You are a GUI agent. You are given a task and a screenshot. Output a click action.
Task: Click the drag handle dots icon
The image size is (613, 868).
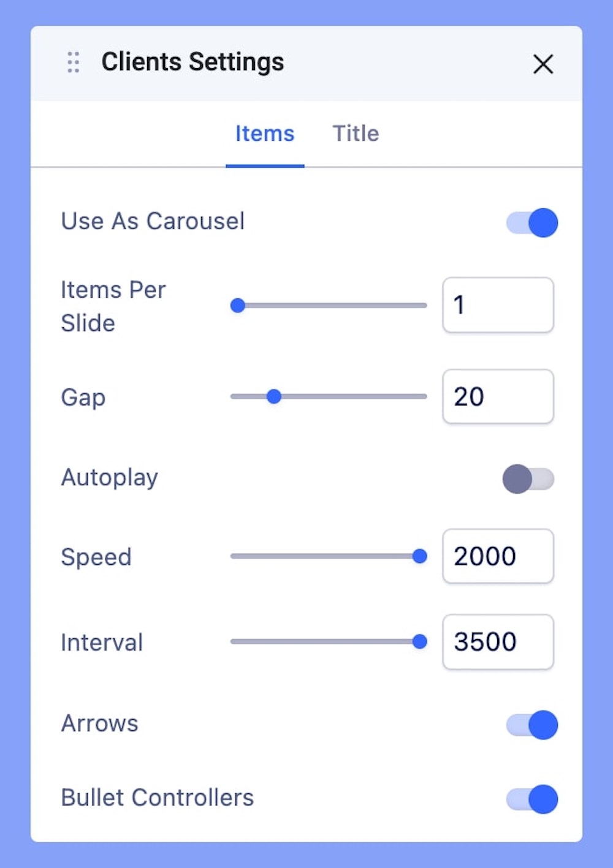[x=74, y=62]
